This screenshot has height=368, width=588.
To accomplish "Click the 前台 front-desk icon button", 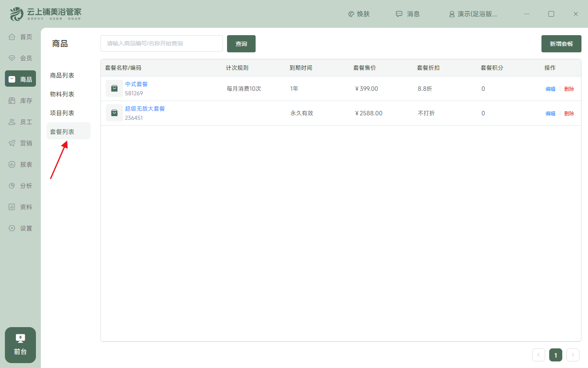I will pyautogui.click(x=20, y=345).
